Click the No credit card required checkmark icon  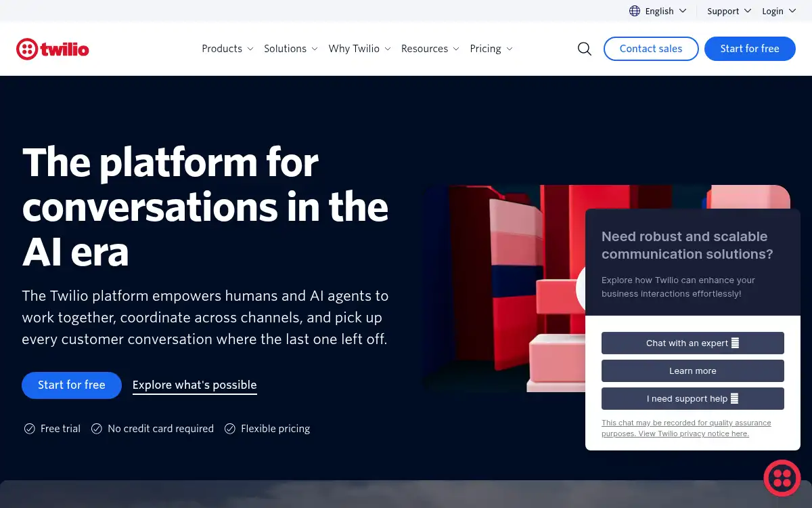97,429
